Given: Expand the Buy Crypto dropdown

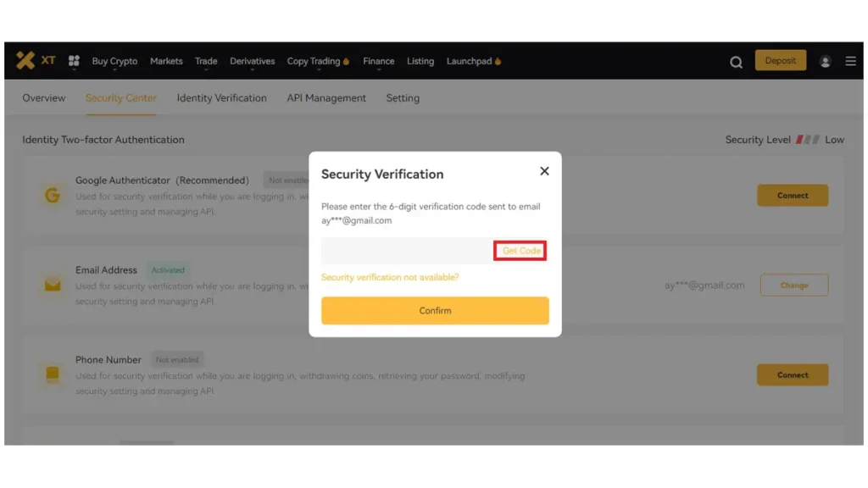Looking at the screenshot, I should [x=114, y=61].
